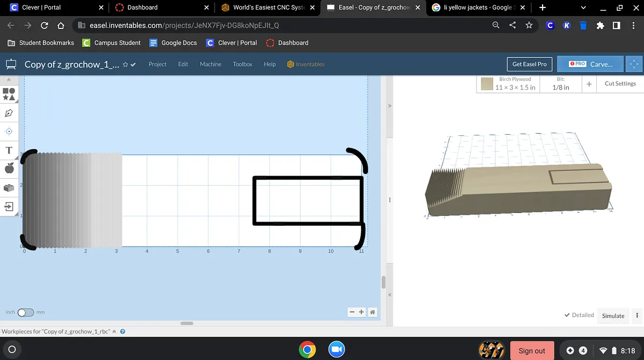Viewport: 644px width, 360px height.
Task: Click the Birch Plywood material swatch
Action: [x=487, y=84]
